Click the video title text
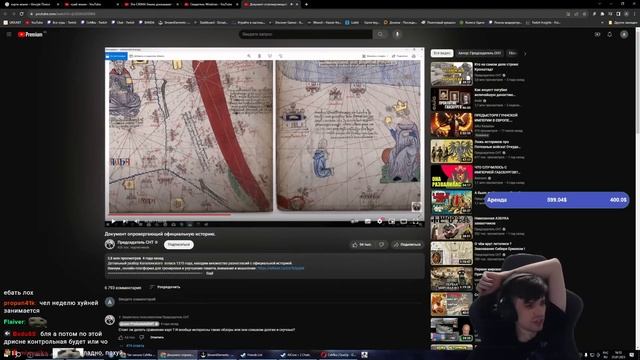The height and width of the screenshot is (360, 640). pos(160,234)
